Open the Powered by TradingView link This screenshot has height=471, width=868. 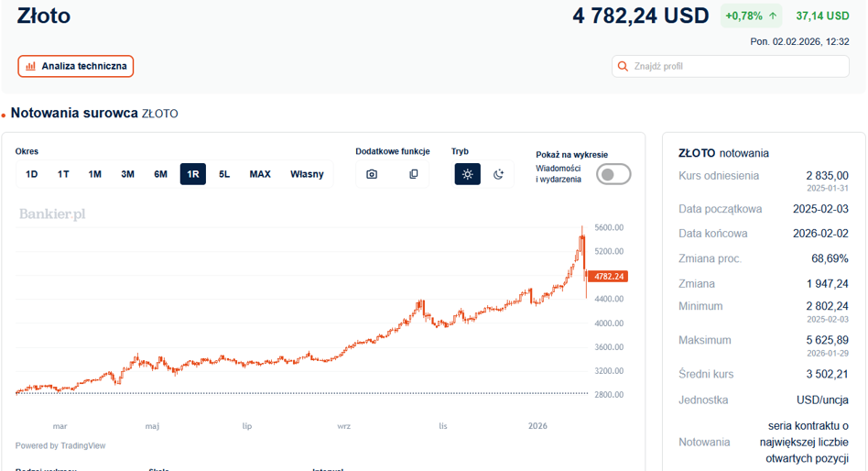[60, 445]
